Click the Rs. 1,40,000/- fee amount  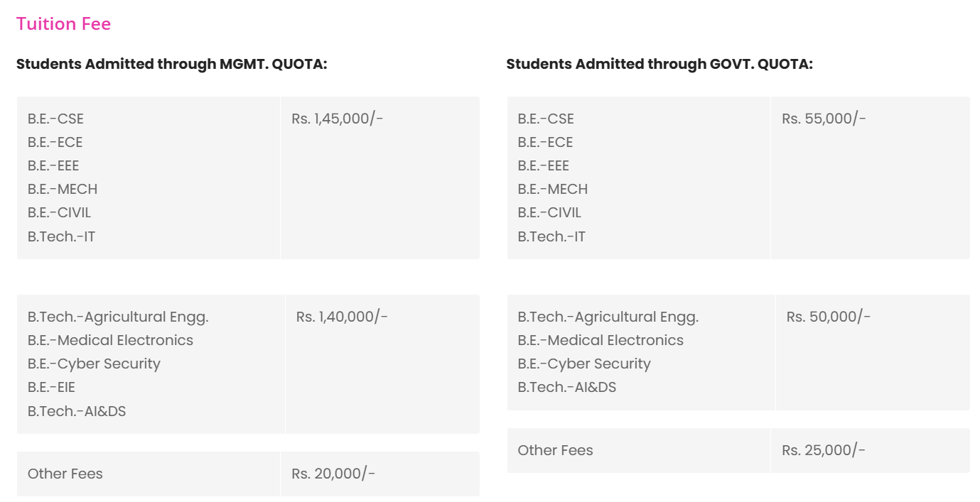pos(342,317)
